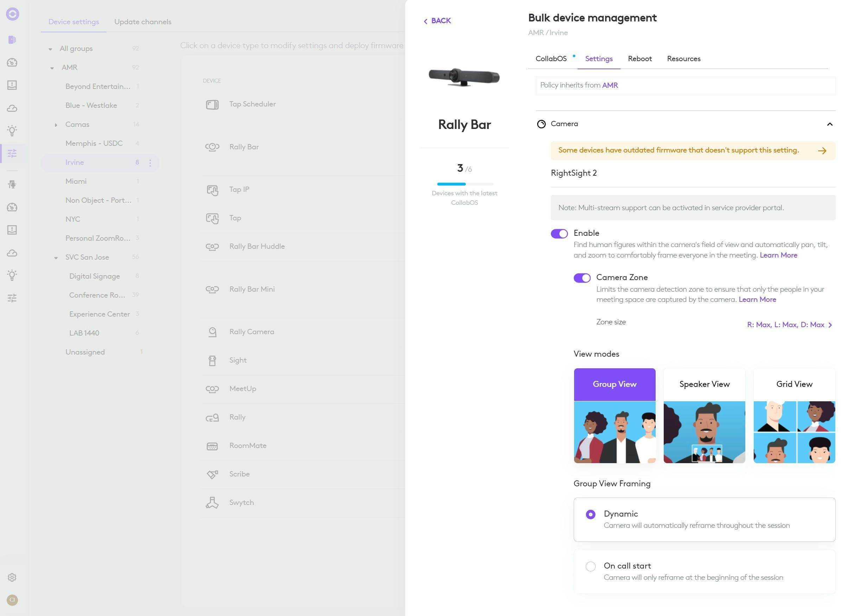The image size is (862, 616).
Task: Click the CollabOS devices progress bar
Action: (x=465, y=184)
